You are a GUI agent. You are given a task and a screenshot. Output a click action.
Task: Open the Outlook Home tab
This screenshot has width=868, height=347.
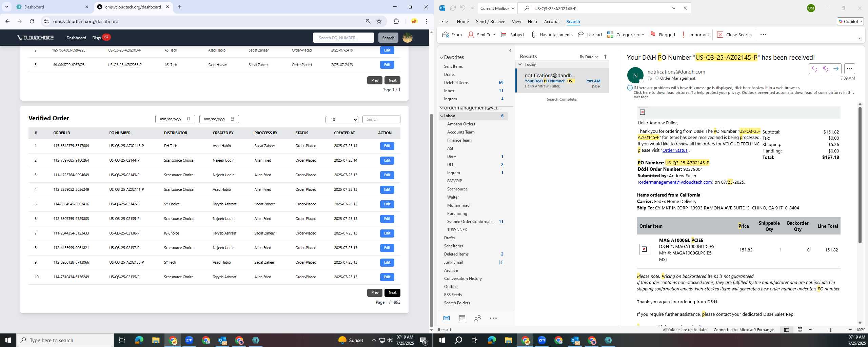click(463, 21)
